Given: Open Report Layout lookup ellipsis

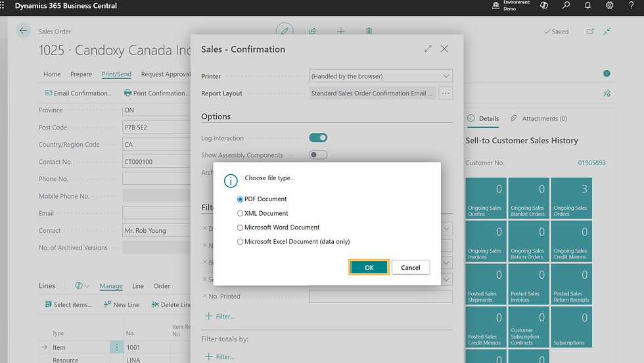Looking at the screenshot, I should point(446,93).
